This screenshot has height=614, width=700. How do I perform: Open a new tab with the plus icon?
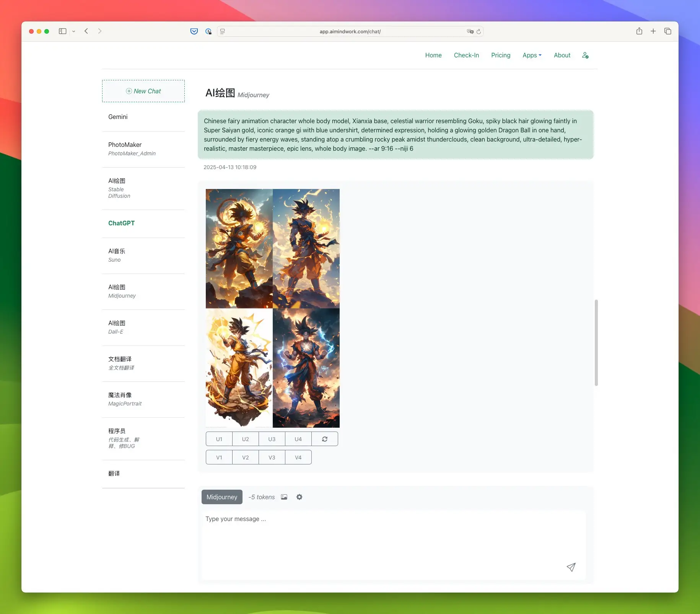[x=653, y=31]
